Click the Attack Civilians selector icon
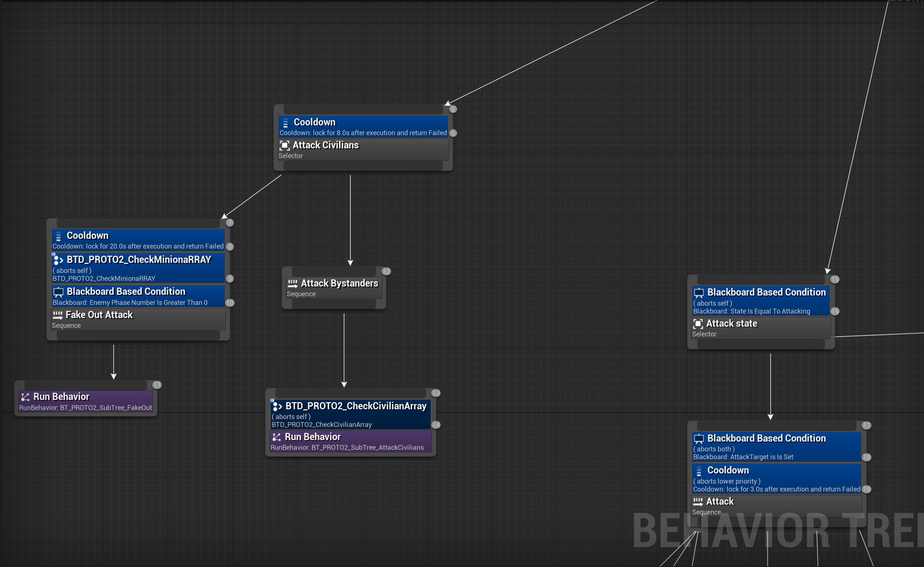924x567 pixels. (284, 145)
